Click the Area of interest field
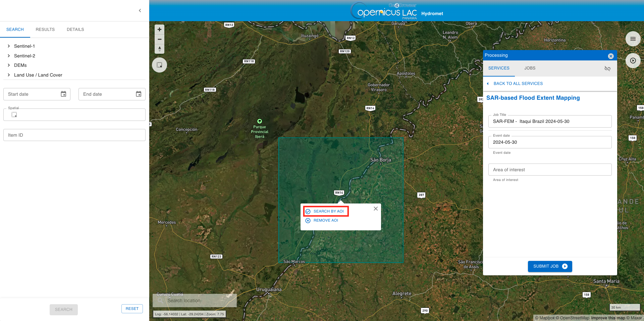Screen dimensions: 644x321 point(550,170)
